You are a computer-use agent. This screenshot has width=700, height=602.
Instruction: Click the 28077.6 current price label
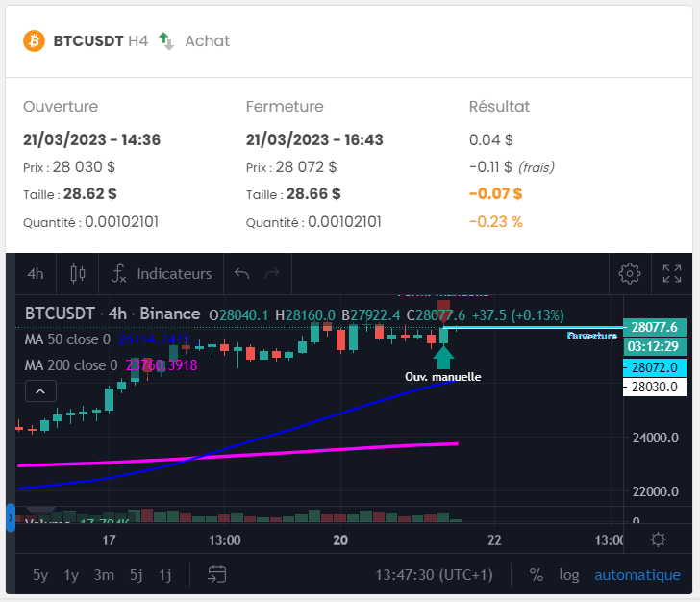[655, 327]
